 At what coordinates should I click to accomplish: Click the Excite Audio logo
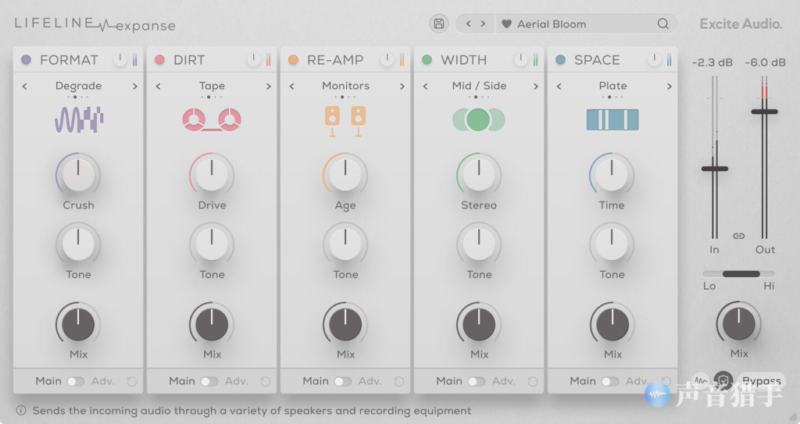[x=740, y=24]
